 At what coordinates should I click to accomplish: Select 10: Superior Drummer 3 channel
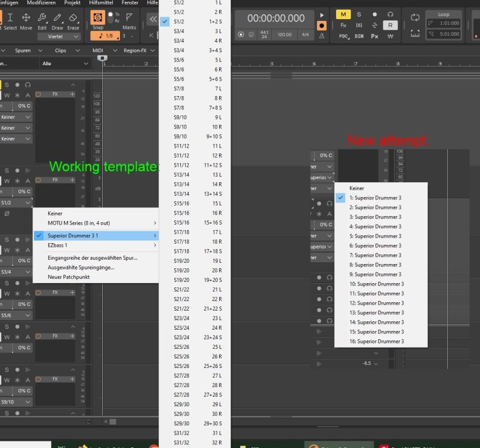(x=376, y=284)
